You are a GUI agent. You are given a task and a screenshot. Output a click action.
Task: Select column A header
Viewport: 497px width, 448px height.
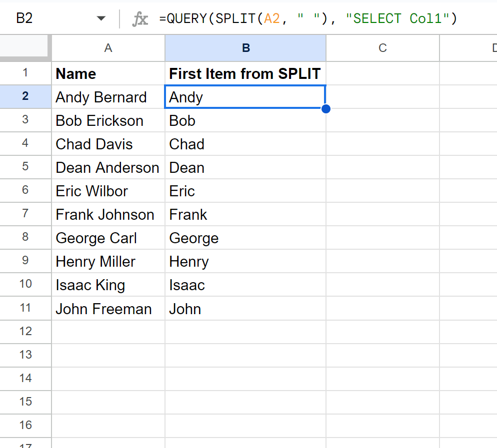108,47
